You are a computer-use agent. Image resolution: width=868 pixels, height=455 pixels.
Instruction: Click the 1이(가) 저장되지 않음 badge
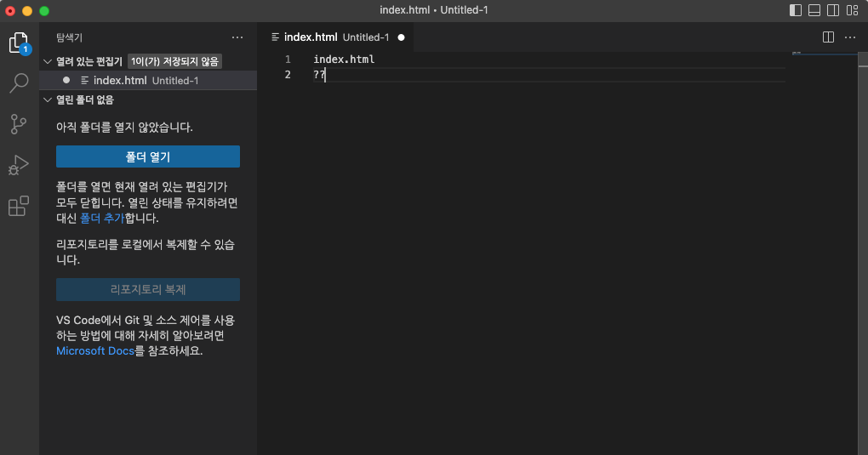click(x=175, y=61)
